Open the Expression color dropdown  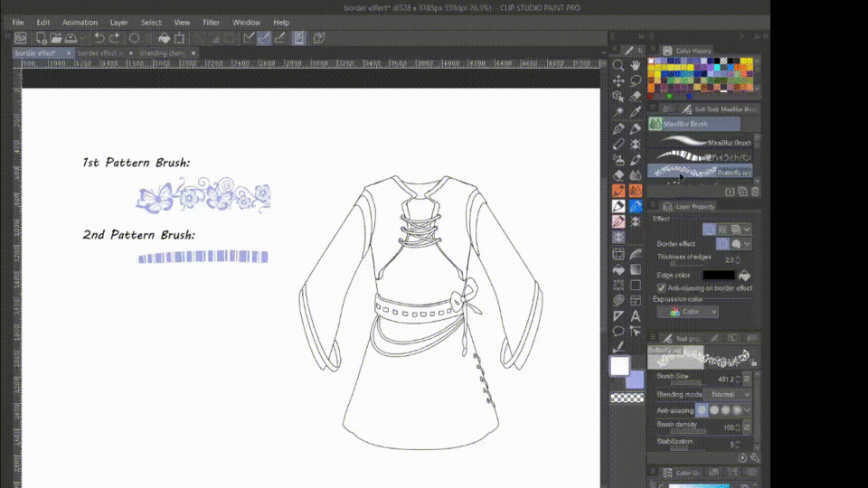(x=688, y=312)
